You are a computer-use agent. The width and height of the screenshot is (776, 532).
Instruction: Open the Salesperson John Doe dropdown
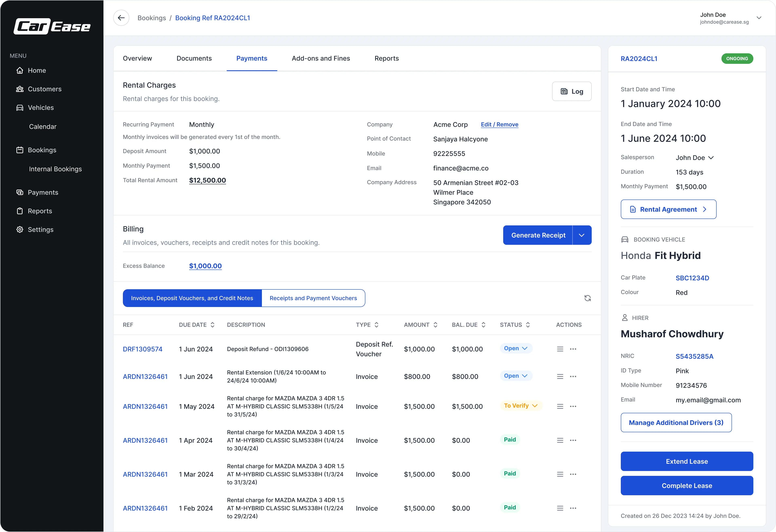(695, 158)
